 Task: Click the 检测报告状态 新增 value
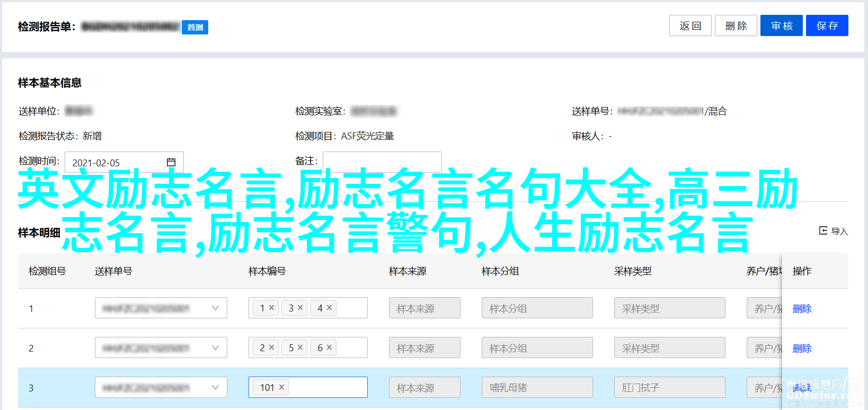point(92,136)
